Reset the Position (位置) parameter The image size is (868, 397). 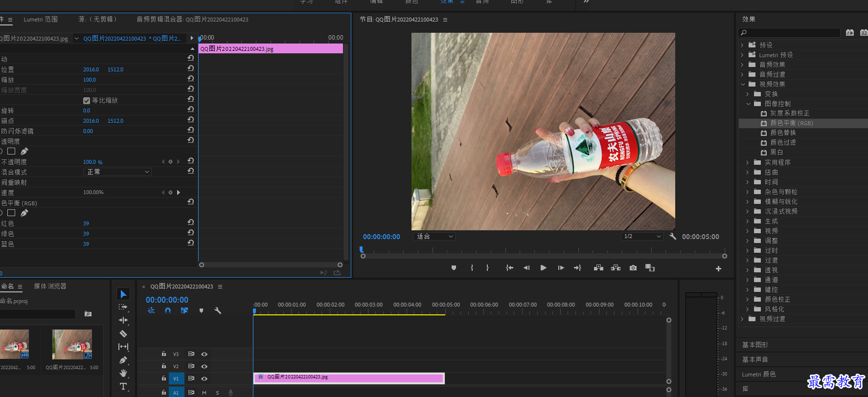tap(191, 68)
